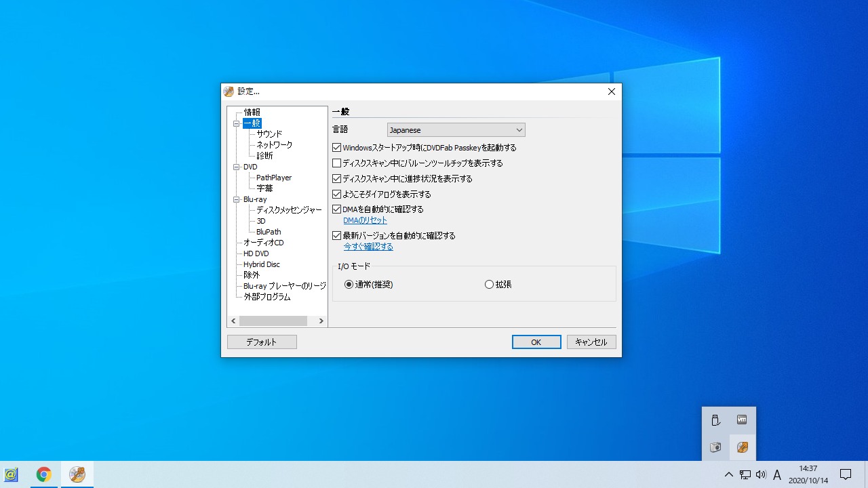Switch the IME input mode indicator A
The height and width of the screenshot is (488, 868).
pyautogui.click(x=777, y=474)
